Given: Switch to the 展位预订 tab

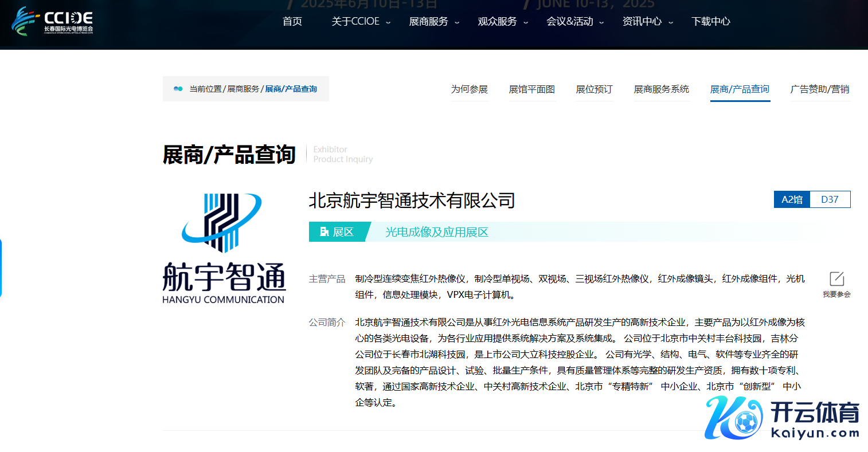Looking at the screenshot, I should click(595, 89).
